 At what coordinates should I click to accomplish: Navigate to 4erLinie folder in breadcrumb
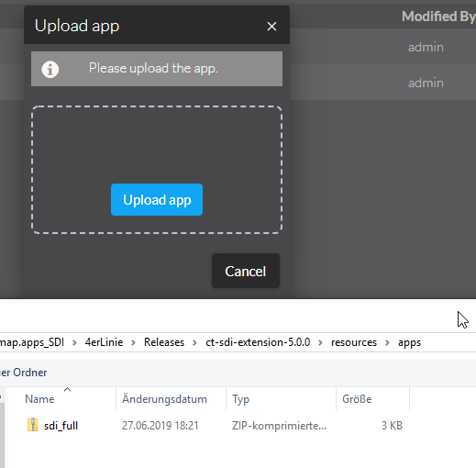104,342
